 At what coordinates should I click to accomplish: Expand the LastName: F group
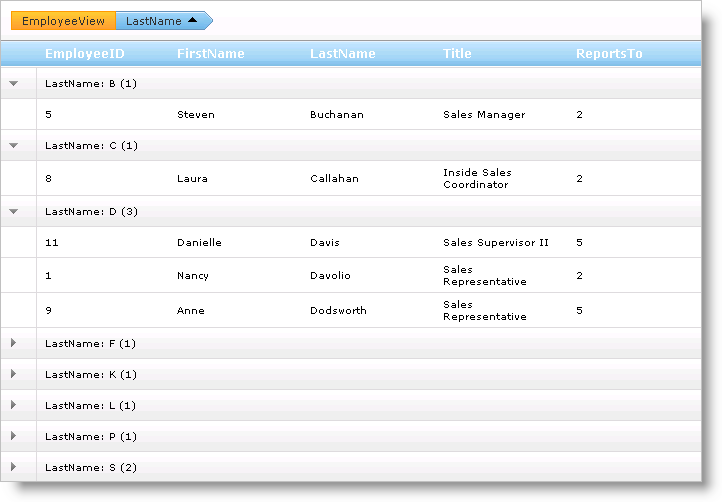[x=14, y=343]
